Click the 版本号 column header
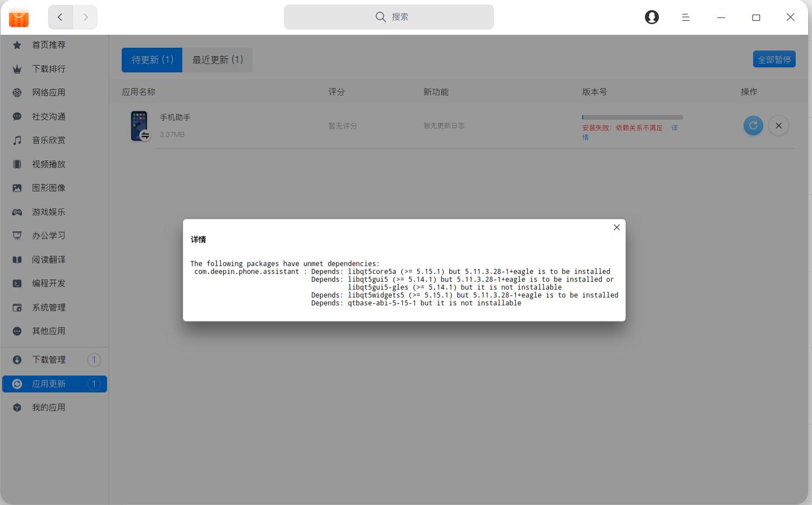The width and height of the screenshot is (812, 505). (x=594, y=92)
